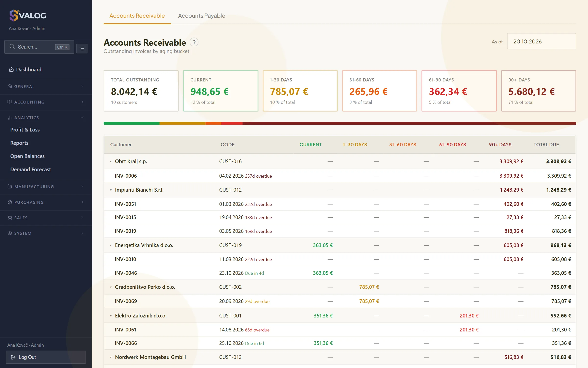Expand the Accounting sidebar section
The height and width of the screenshot is (368, 588).
click(x=46, y=102)
